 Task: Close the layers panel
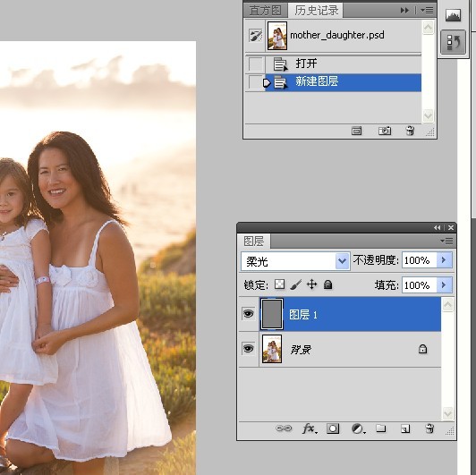[x=451, y=227]
